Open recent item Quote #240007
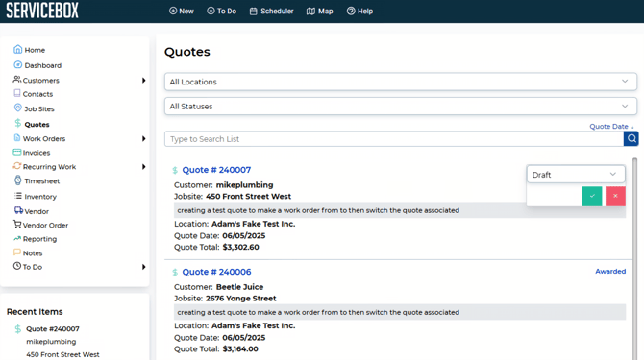This screenshot has height=360, width=644. (53, 329)
